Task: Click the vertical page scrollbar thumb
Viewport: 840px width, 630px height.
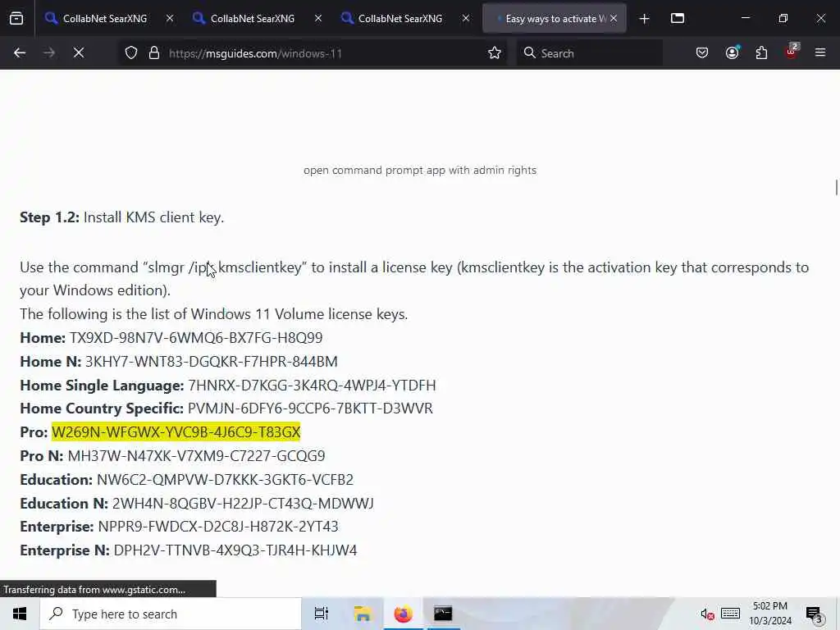Action: coord(836,188)
